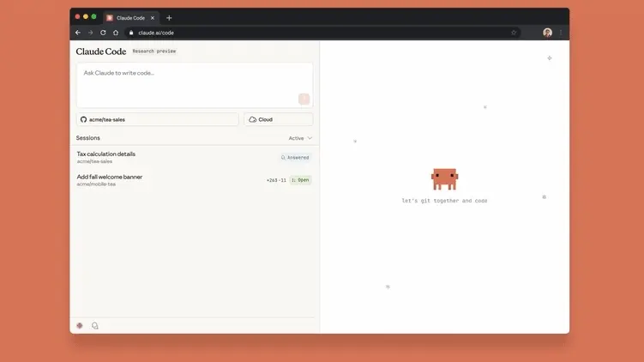The height and width of the screenshot is (362, 644).
Task: Click the let's git together and code text
Action: 444,201
